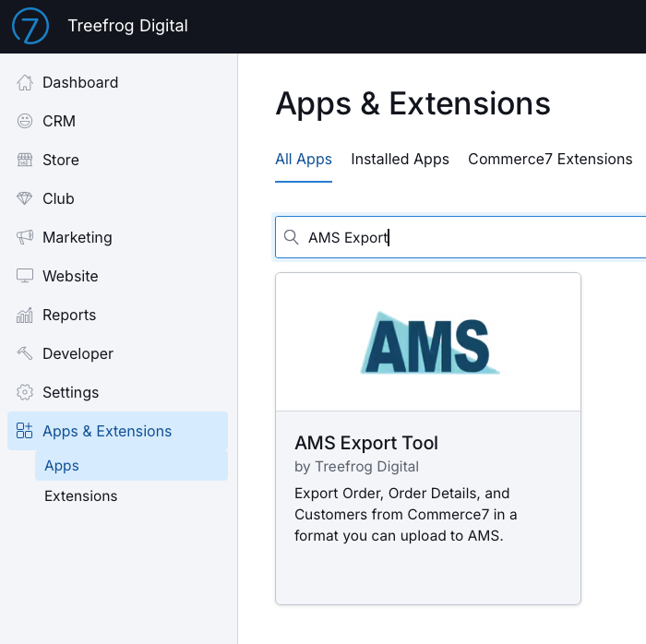Screen dimensions: 646x644
Task: Select the Apps submenu item
Action: [131, 466]
